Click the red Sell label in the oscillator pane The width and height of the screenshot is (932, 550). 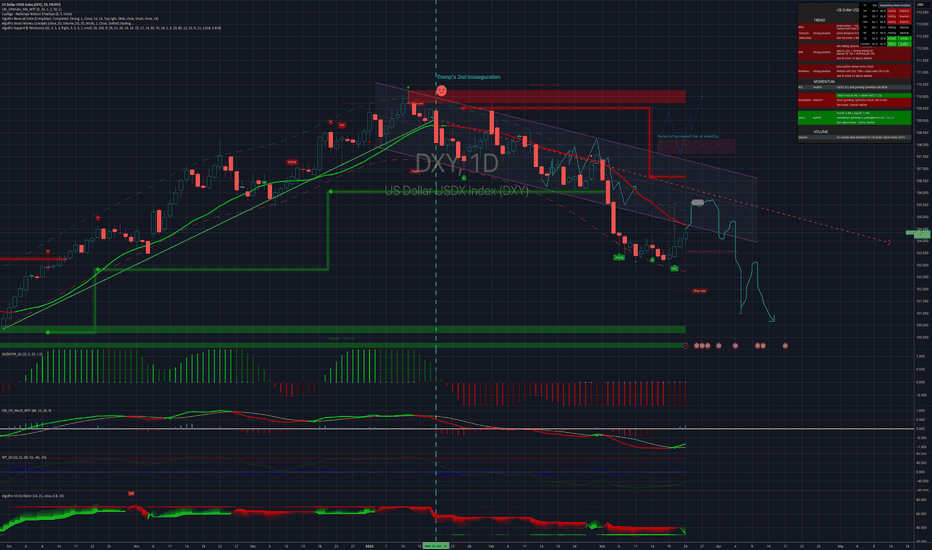[131, 494]
